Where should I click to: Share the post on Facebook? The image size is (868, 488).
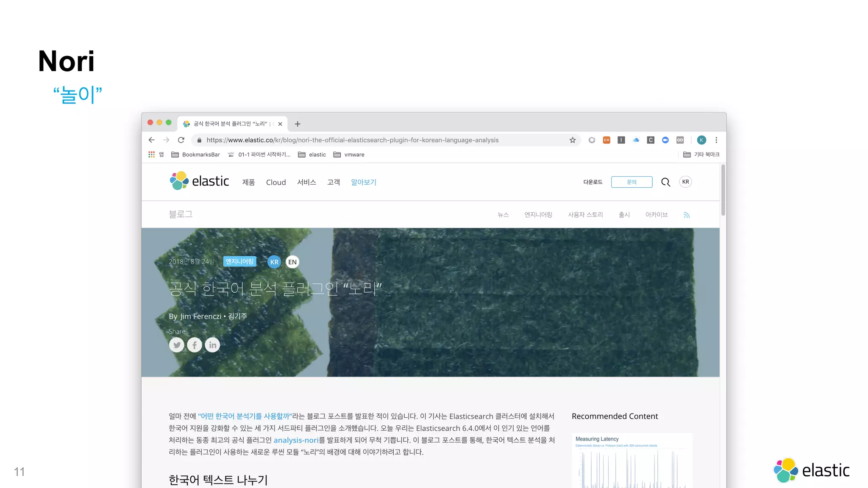pos(195,345)
